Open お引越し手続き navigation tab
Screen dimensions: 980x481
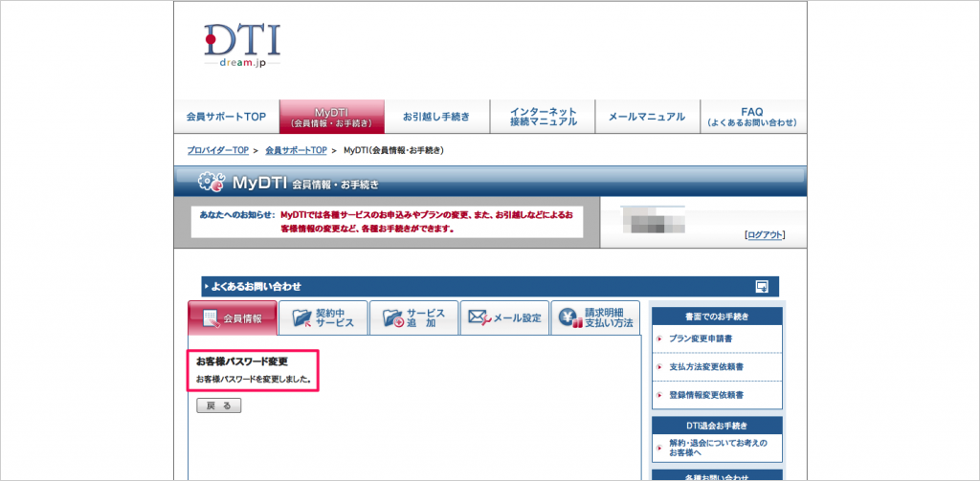click(x=436, y=117)
